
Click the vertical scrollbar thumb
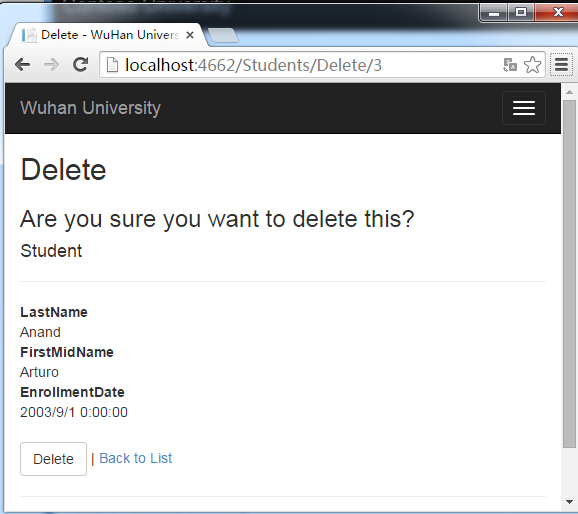[569, 274]
